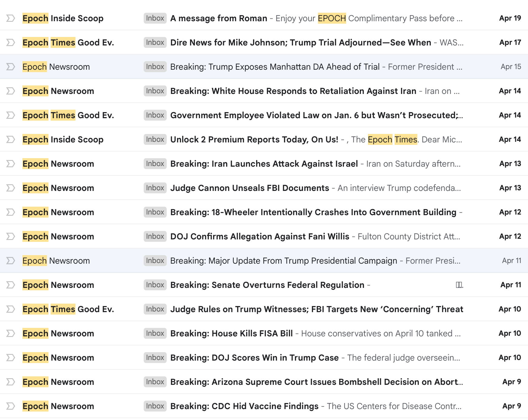
Task: Toggle importance marker on 'Unlock 2 Premium Reports' row
Action: pyautogui.click(x=11, y=139)
